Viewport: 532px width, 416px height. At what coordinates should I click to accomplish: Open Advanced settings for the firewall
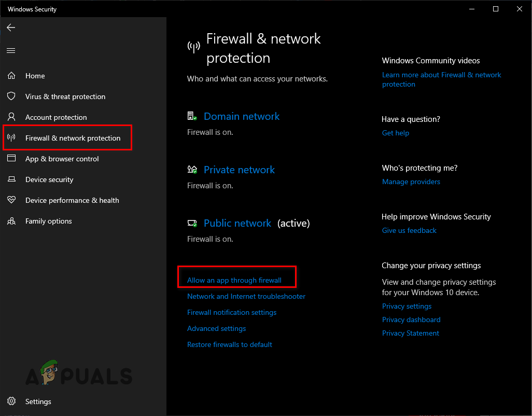tap(216, 328)
